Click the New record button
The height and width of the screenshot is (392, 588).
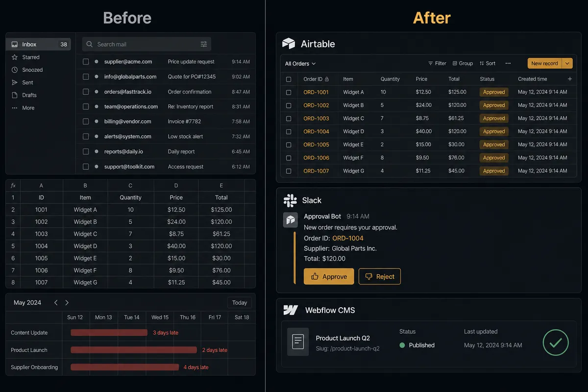coord(544,63)
